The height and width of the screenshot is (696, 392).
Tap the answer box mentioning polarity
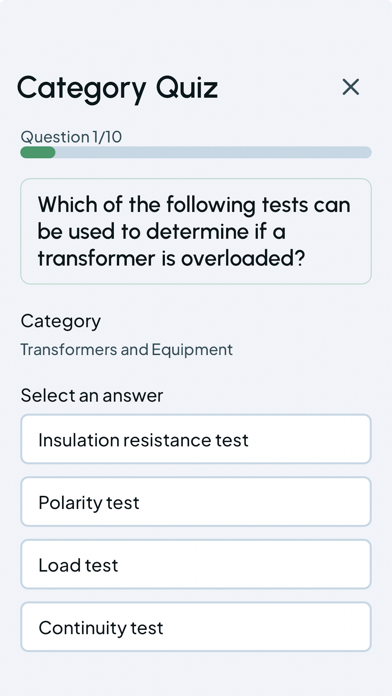tap(196, 502)
